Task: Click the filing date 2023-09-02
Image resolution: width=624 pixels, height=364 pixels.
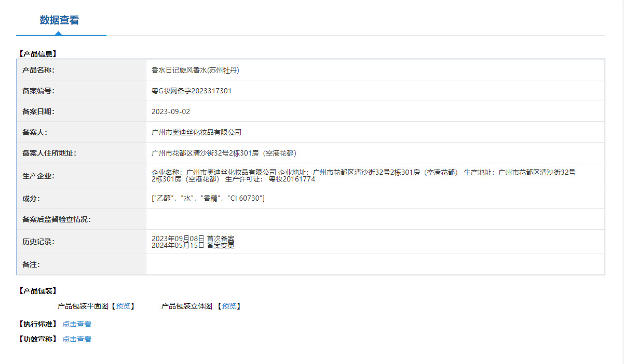Action: pos(167,111)
